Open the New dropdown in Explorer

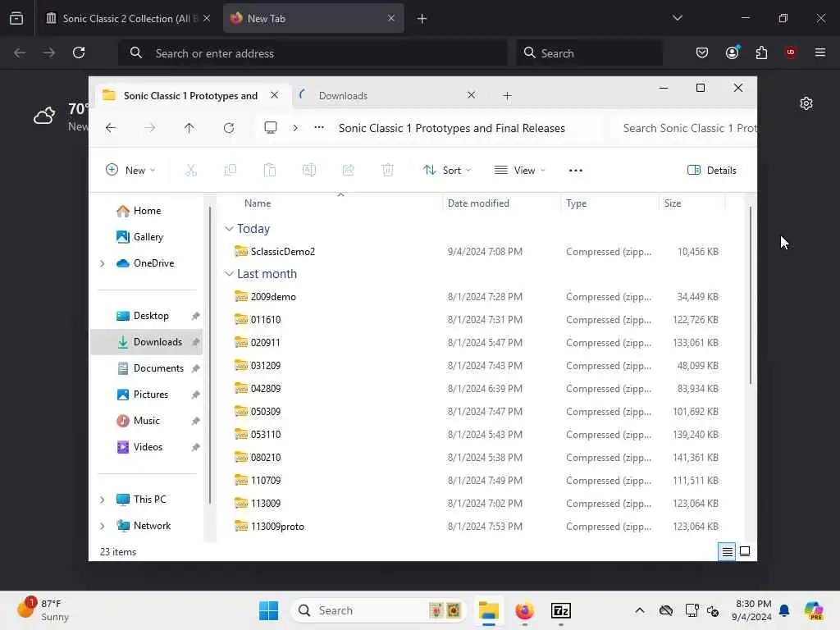(130, 171)
